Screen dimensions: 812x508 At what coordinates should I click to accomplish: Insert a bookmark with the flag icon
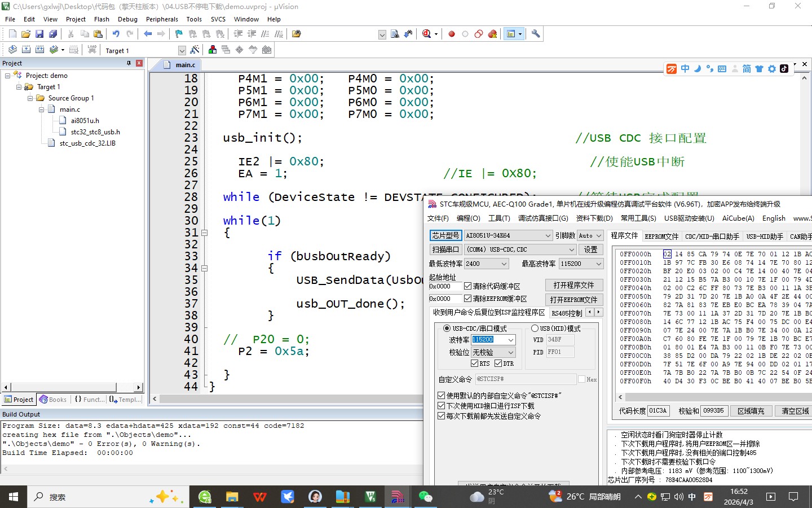[x=179, y=34]
